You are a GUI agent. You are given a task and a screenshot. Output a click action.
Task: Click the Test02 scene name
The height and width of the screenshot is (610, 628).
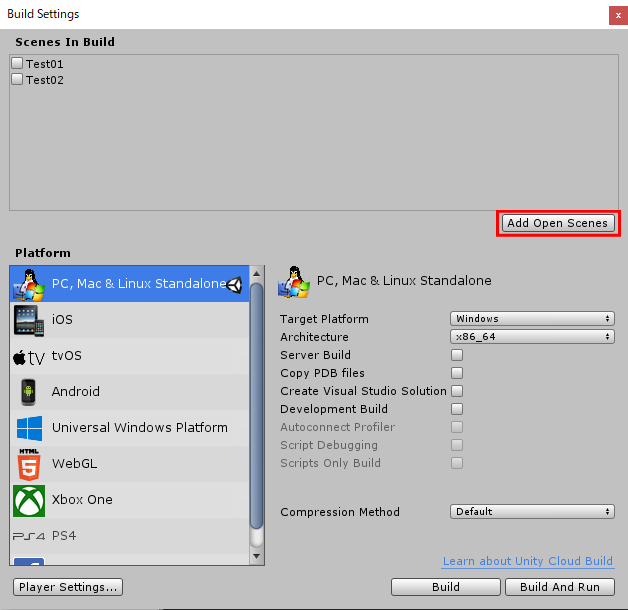(x=44, y=80)
